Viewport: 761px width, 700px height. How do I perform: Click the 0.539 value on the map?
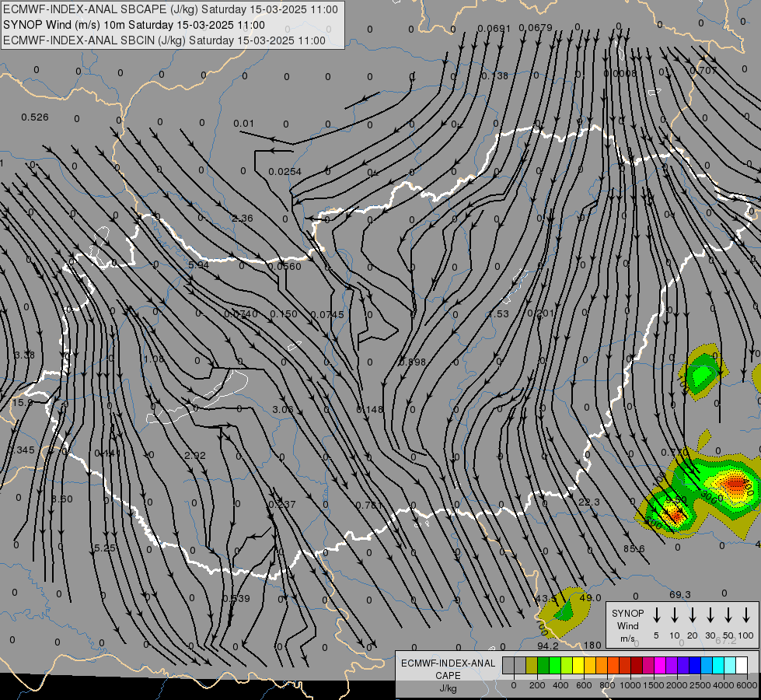[236, 598]
